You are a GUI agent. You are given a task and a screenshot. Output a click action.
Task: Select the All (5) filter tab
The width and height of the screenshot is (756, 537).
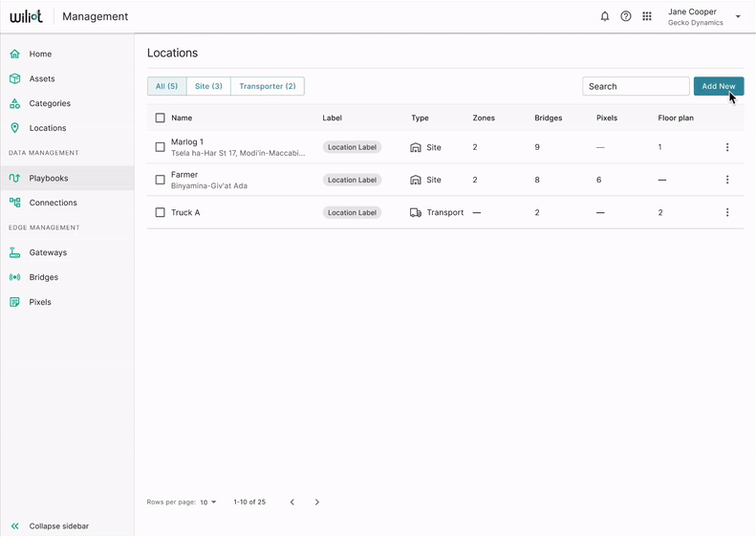[x=167, y=86]
